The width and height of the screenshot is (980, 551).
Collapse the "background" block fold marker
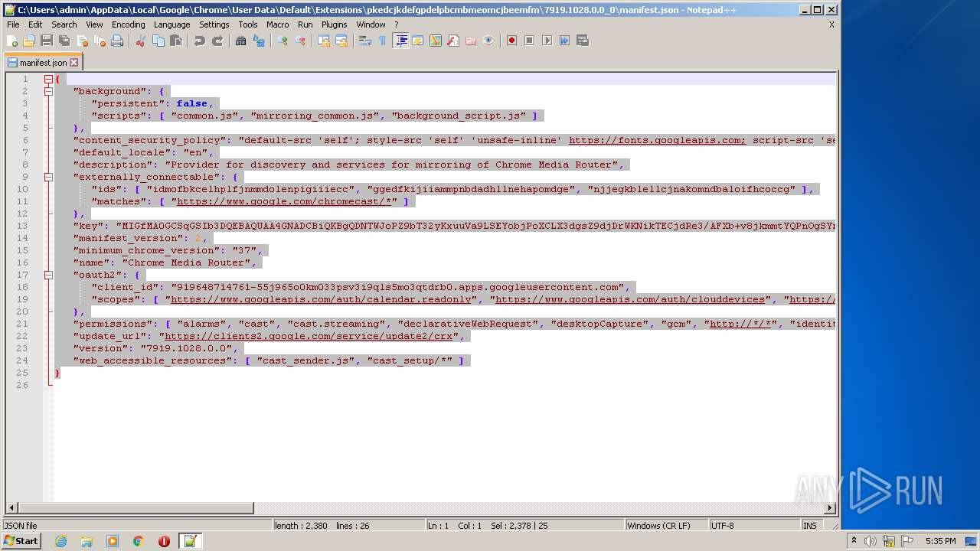pos(48,91)
